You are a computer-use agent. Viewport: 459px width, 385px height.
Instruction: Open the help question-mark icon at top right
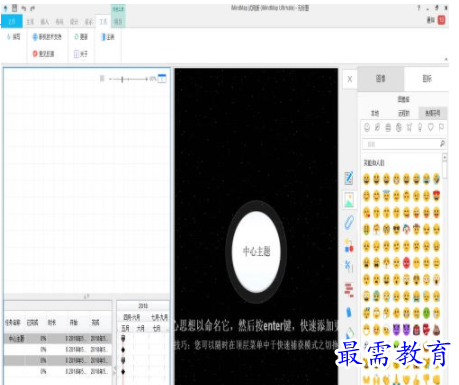point(419,8)
